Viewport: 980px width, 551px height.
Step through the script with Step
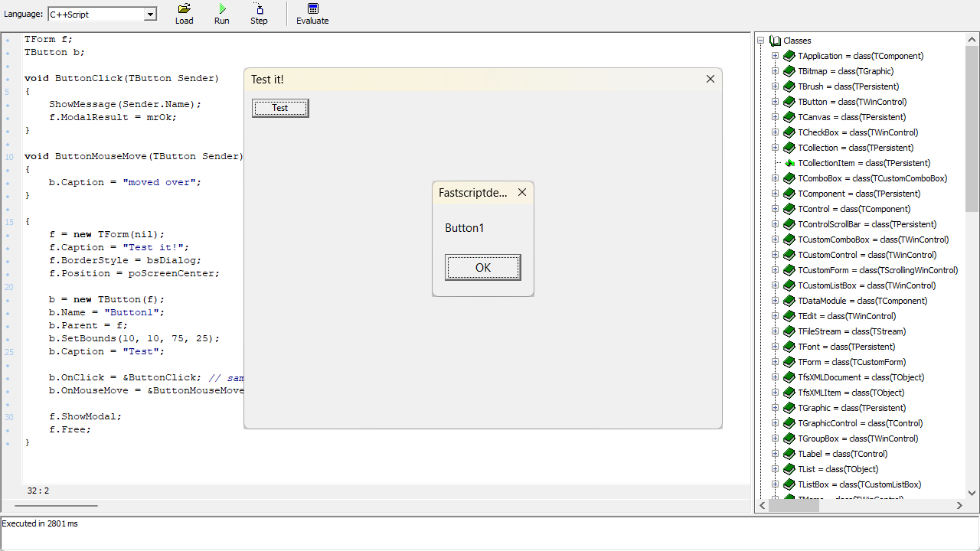click(259, 14)
